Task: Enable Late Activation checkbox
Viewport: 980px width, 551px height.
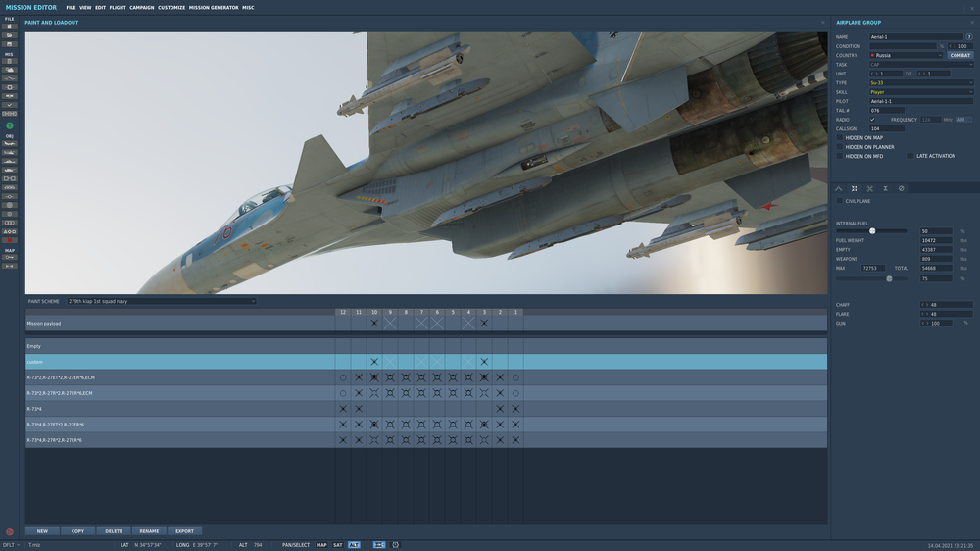Action: [910, 156]
